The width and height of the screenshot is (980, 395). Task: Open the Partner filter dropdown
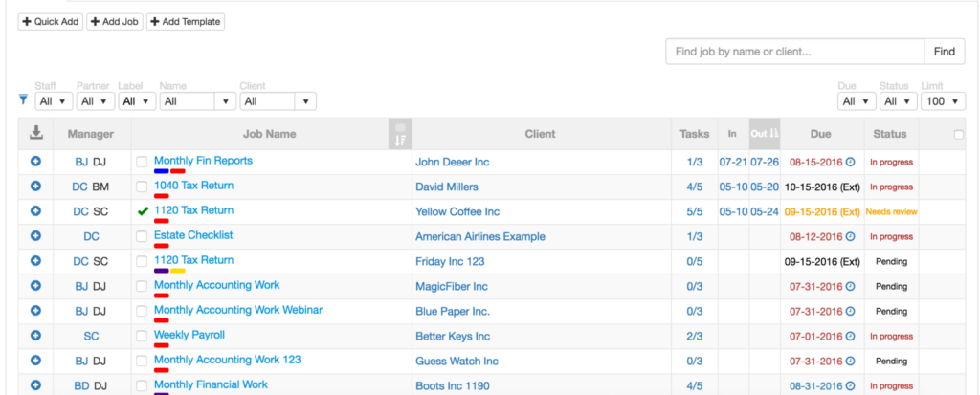95,100
